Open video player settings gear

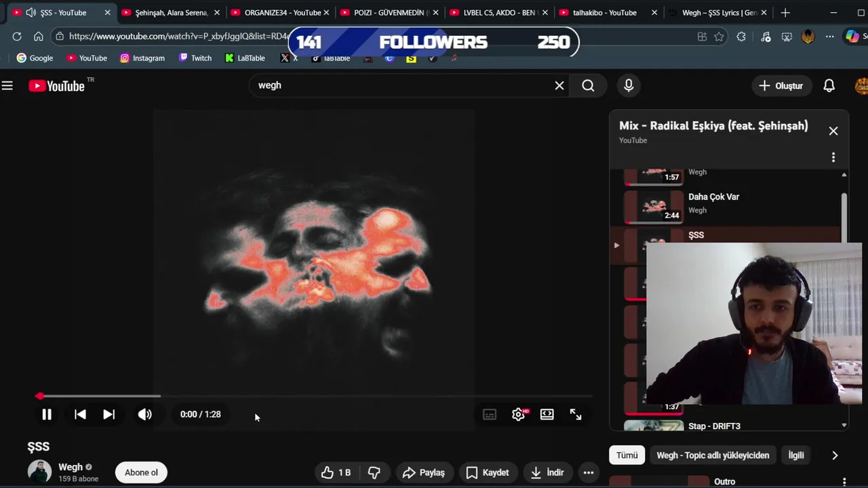pos(519,414)
